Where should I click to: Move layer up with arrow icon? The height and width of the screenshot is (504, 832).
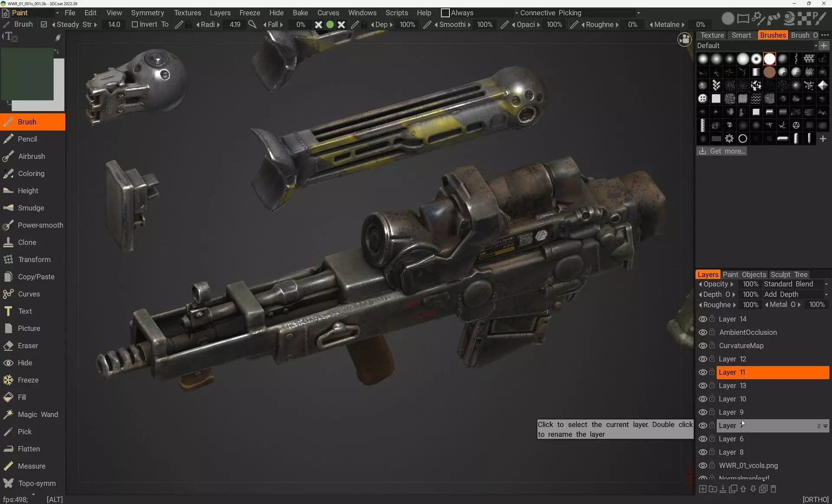click(743, 489)
